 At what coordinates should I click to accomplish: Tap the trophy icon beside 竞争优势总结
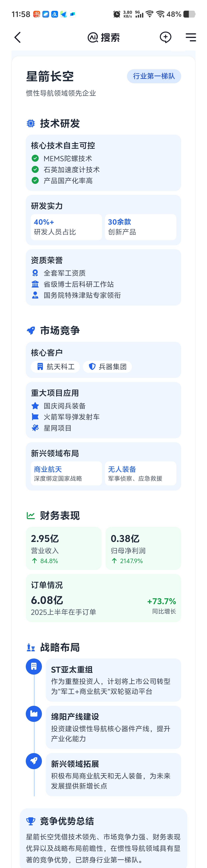[x=31, y=822]
